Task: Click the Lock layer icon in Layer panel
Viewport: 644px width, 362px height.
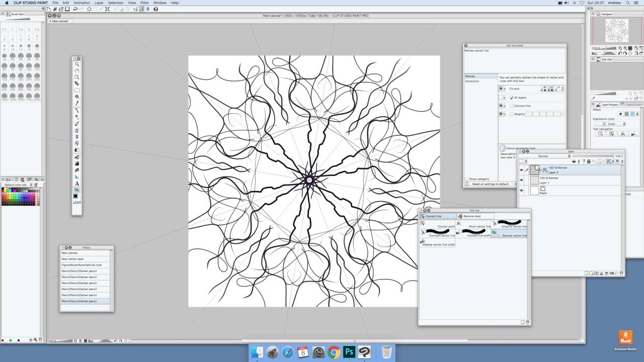Action: point(589,161)
